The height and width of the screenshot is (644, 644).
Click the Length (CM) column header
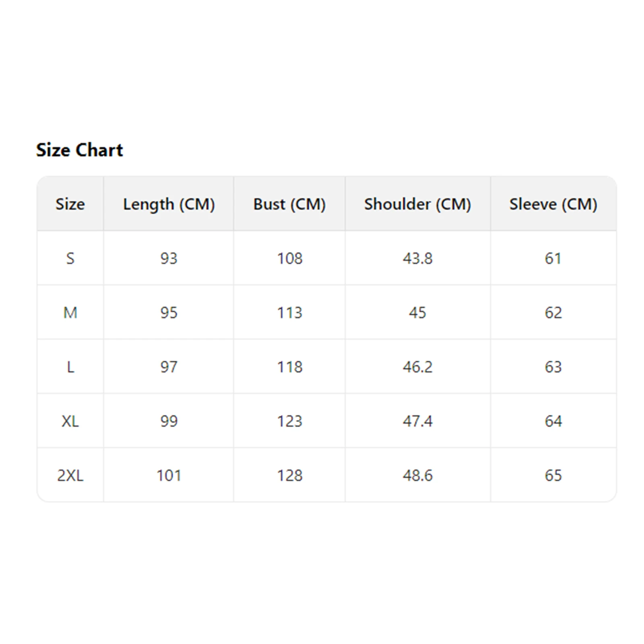tap(169, 204)
